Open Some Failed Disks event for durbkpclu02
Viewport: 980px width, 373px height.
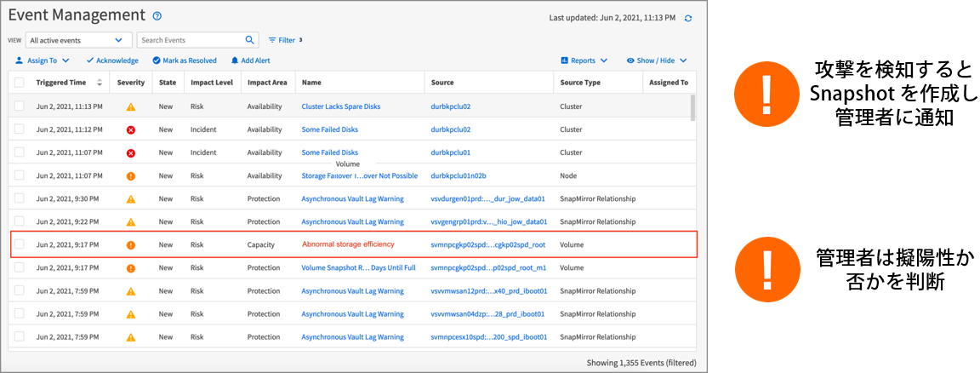(x=330, y=129)
